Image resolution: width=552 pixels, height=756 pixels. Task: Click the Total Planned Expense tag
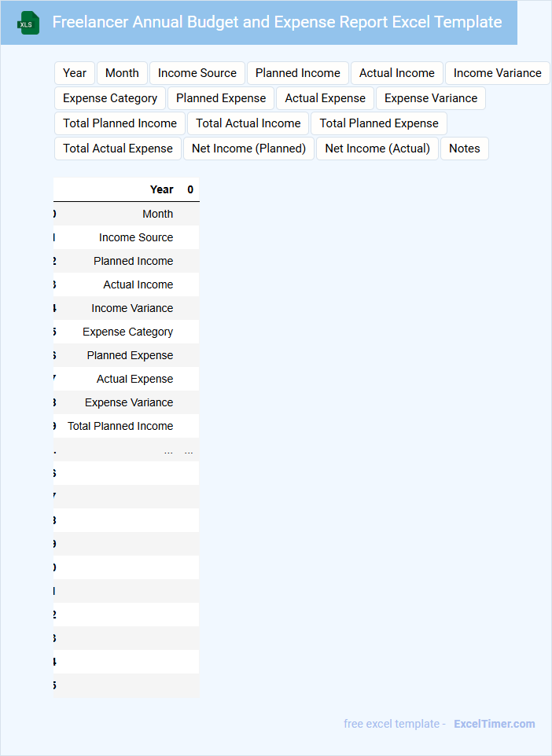tap(379, 123)
